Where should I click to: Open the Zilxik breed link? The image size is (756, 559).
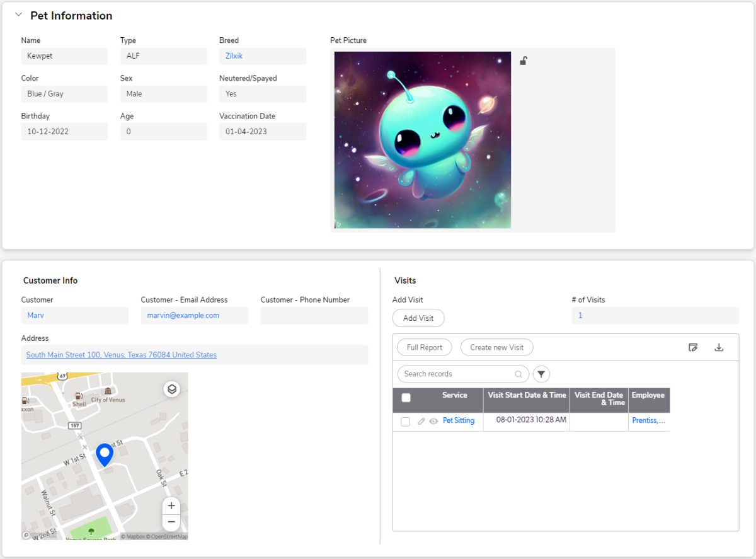234,56
